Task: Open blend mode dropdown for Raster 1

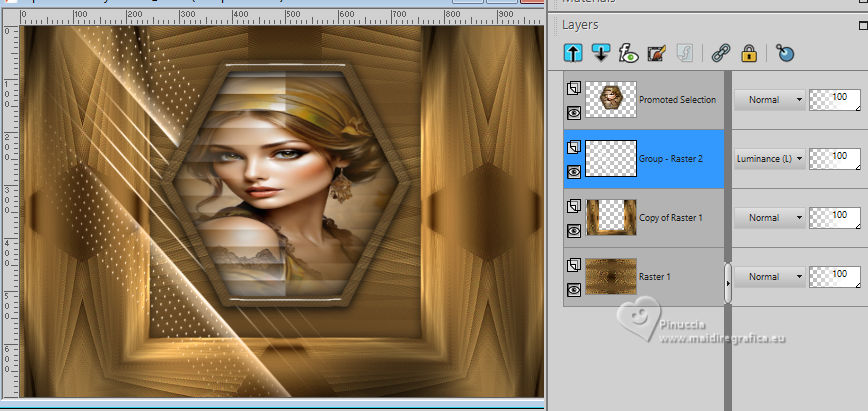Action: tap(769, 276)
